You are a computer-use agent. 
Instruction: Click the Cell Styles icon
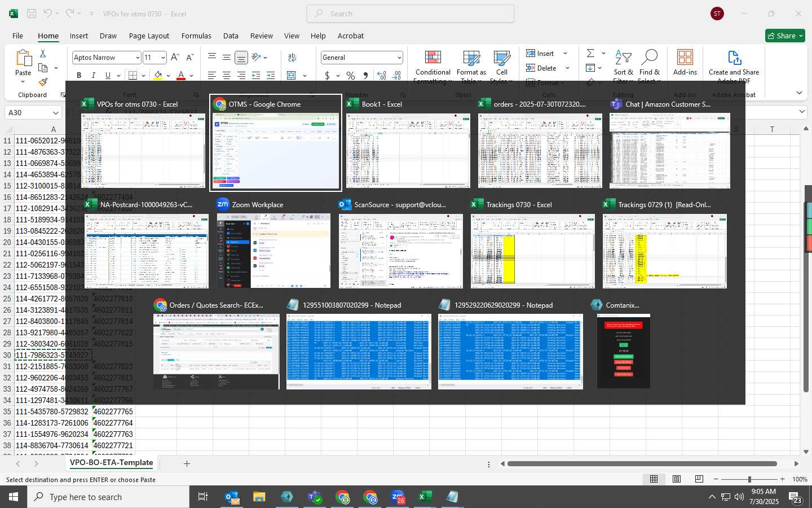pos(502,58)
